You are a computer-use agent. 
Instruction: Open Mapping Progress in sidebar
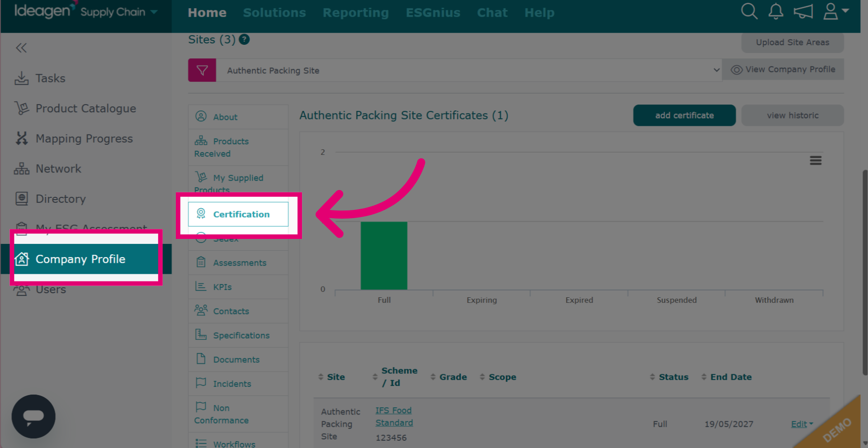[x=84, y=138]
